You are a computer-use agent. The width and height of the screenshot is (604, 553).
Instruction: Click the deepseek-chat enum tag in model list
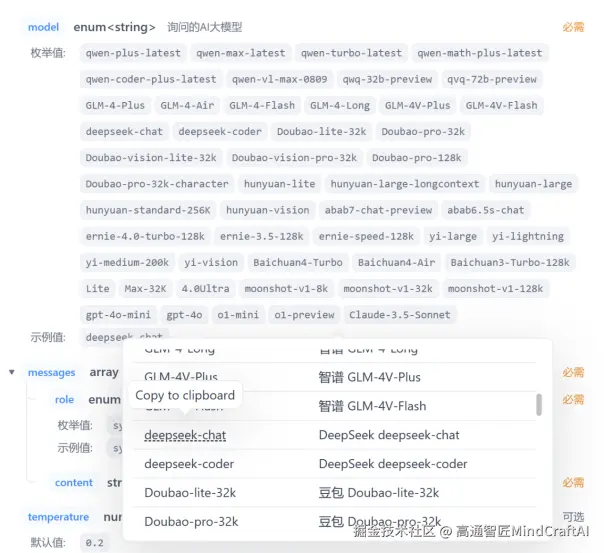pos(124,131)
